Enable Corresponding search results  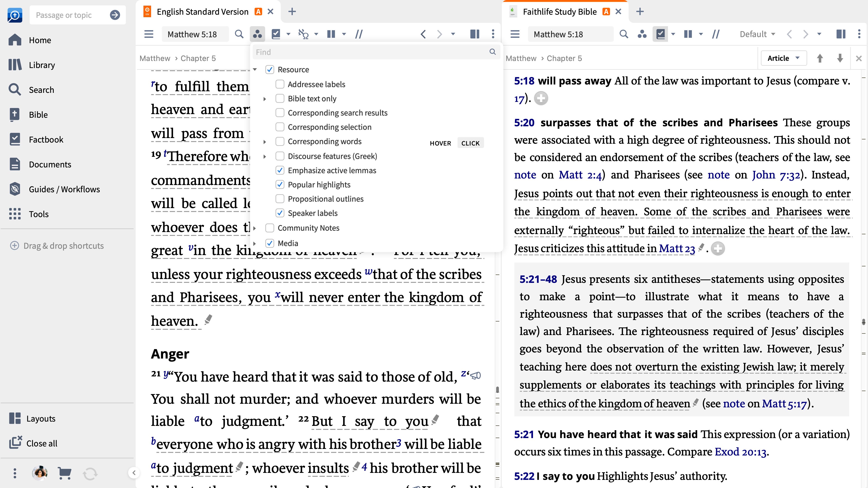[280, 113]
